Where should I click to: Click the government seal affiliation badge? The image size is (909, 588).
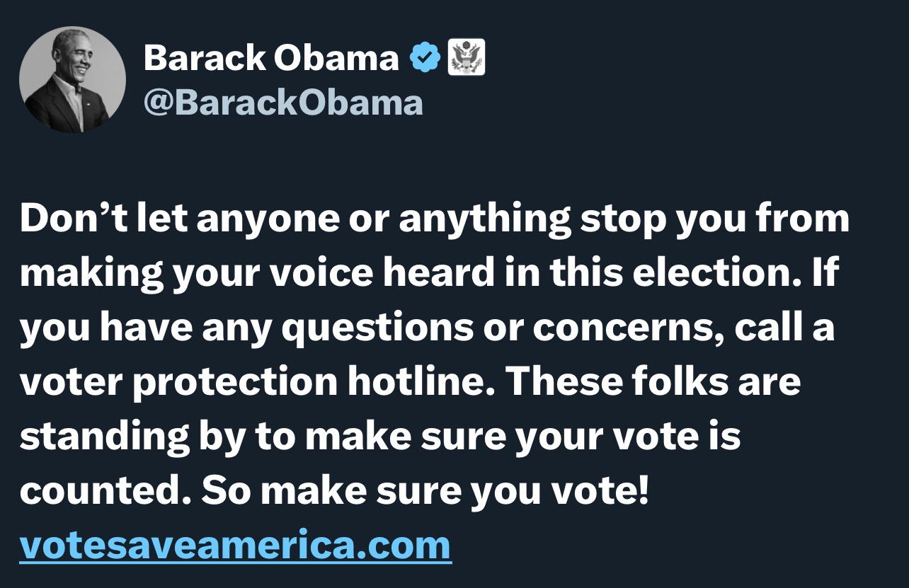[467, 57]
